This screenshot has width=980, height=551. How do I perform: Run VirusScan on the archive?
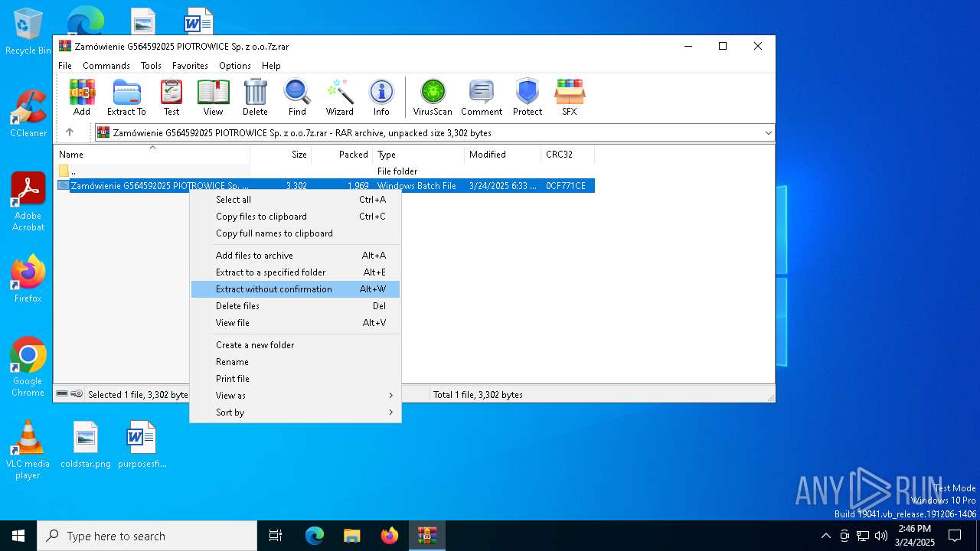433,97
